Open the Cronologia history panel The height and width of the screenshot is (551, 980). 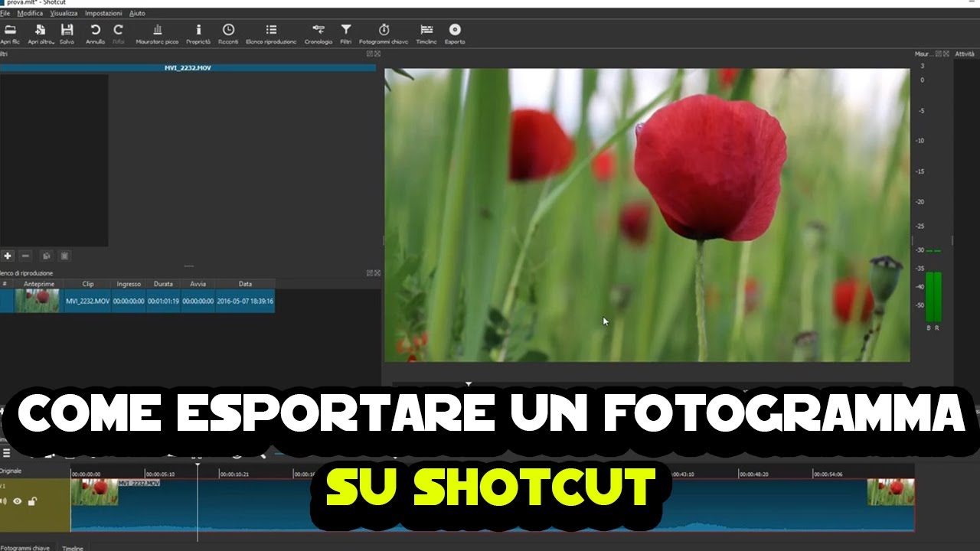click(x=318, y=34)
